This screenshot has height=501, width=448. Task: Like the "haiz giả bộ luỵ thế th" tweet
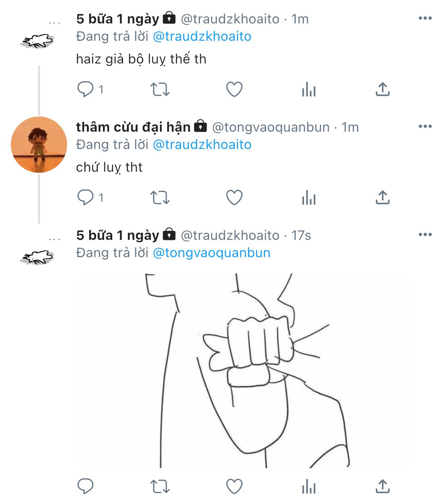(x=234, y=89)
